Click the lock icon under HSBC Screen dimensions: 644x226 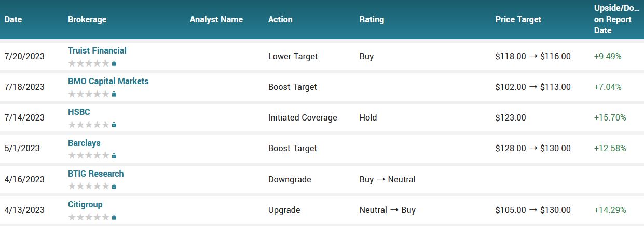pos(114,125)
